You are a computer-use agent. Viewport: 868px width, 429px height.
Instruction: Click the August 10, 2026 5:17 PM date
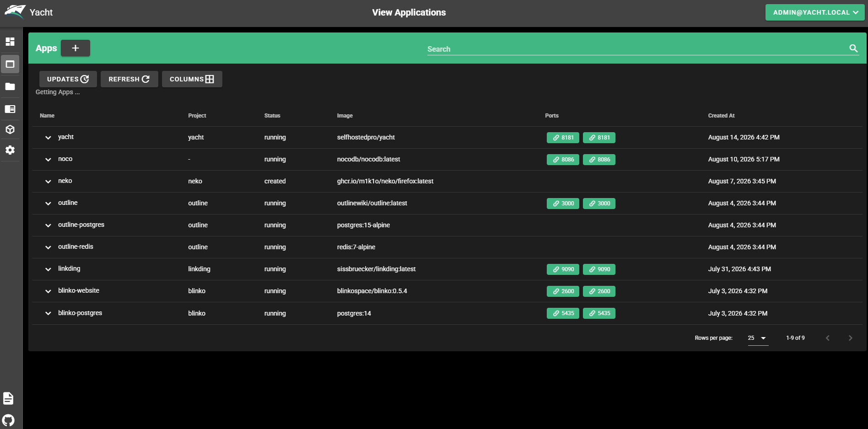[744, 159]
